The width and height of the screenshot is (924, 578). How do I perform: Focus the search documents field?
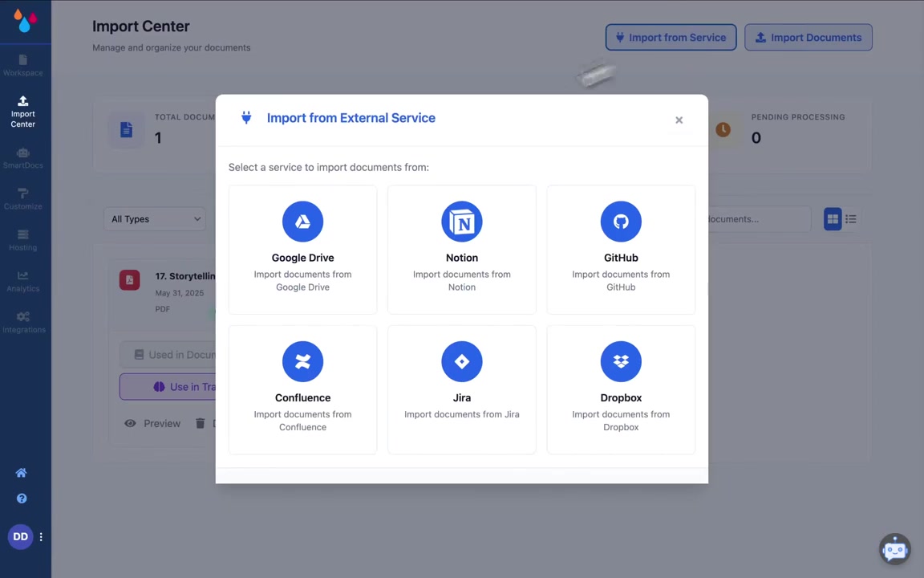click(x=759, y=219)
